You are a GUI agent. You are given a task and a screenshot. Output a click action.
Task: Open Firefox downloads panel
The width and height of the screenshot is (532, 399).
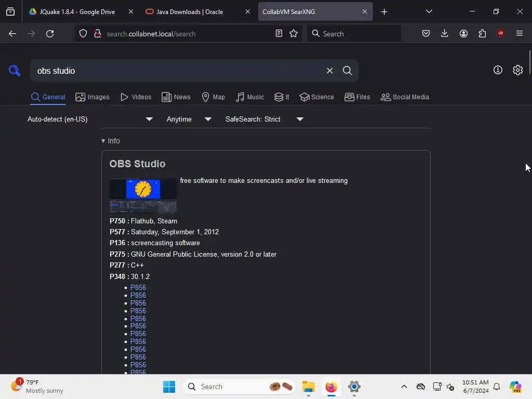(x=445, y=34)
